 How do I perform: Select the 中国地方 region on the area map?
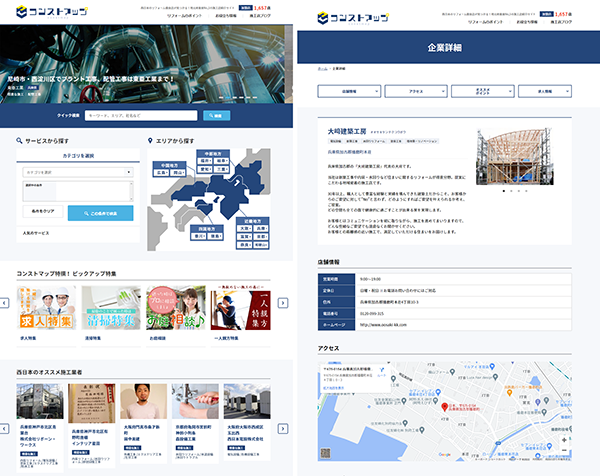coord(169,166)
